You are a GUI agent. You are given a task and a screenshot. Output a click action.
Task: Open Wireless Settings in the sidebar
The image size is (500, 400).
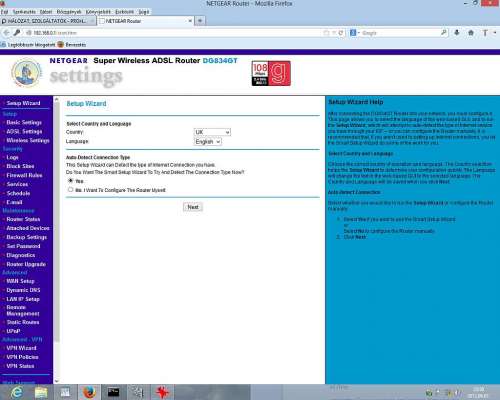(28, 140)
